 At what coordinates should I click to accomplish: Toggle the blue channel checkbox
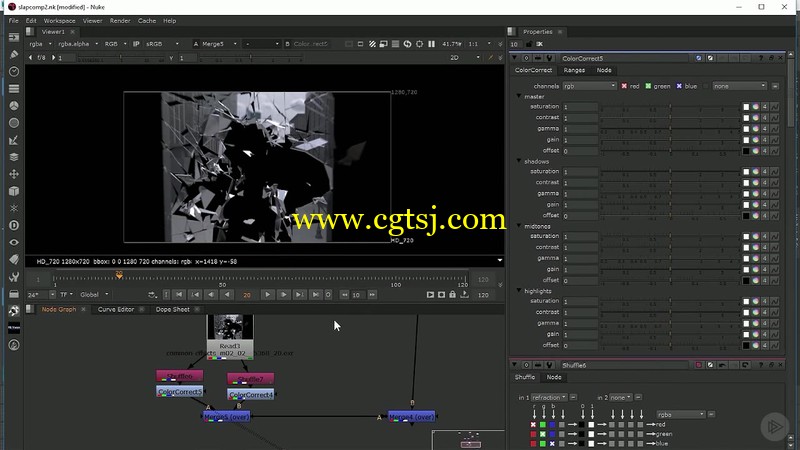tap(679, 86)
